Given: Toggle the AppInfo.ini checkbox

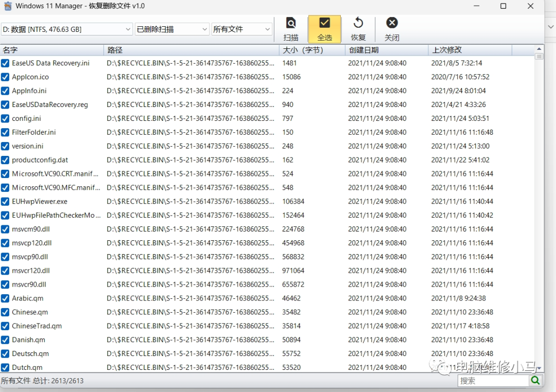Looking at the screenshot, I should [x=5, y=91].
